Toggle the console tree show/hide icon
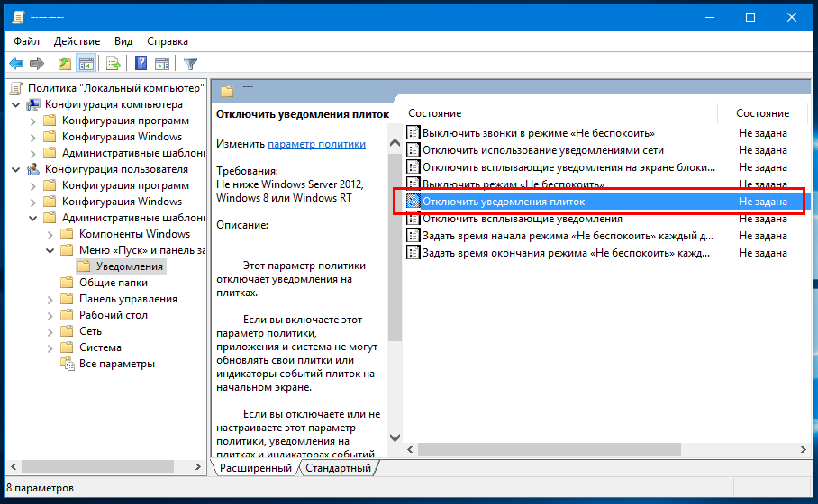 86,64
